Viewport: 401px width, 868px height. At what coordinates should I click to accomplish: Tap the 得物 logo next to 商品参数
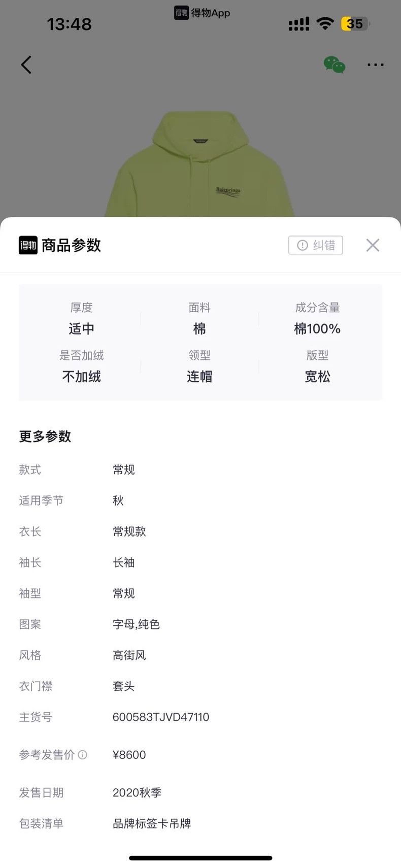(x=28, y=245)
